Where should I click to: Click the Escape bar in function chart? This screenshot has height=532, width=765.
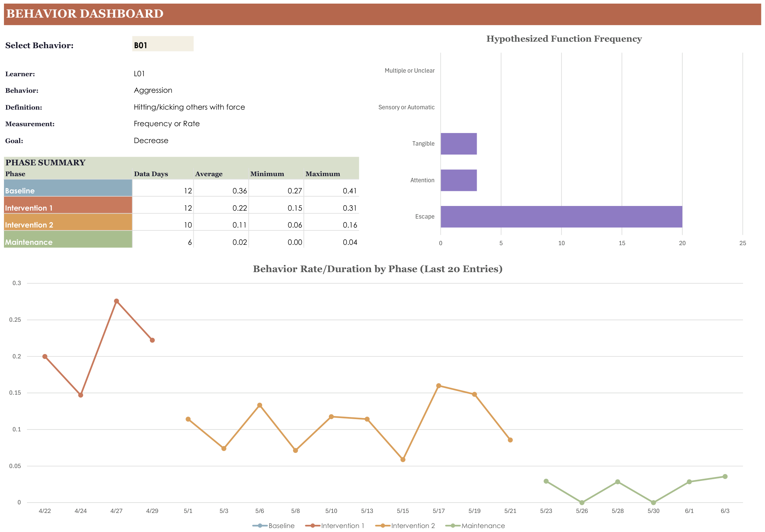pos(561,217)
